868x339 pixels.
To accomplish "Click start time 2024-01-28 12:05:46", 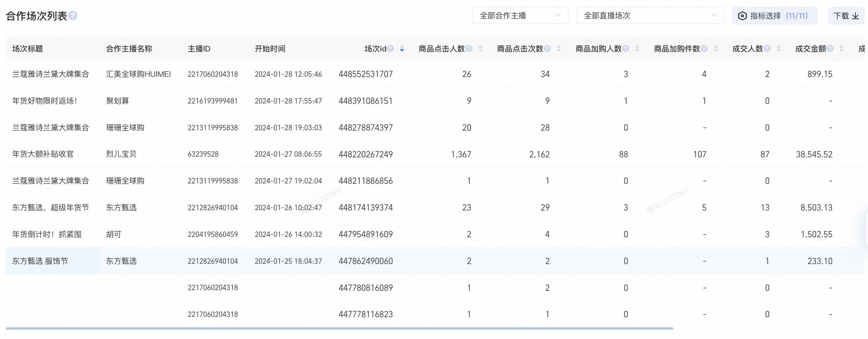I will tap(288, 74).
